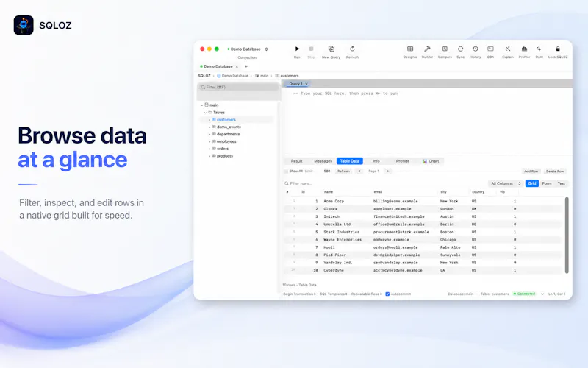Select the Table Data tab
Image resolution: width=588 pixels, height=368 pixels.
pos(350,161)
